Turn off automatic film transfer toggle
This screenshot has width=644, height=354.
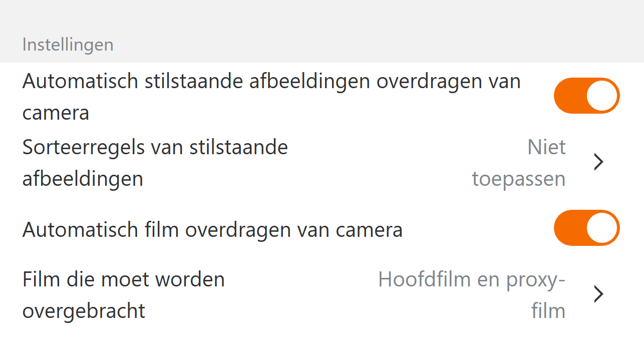tap(586, 228)
